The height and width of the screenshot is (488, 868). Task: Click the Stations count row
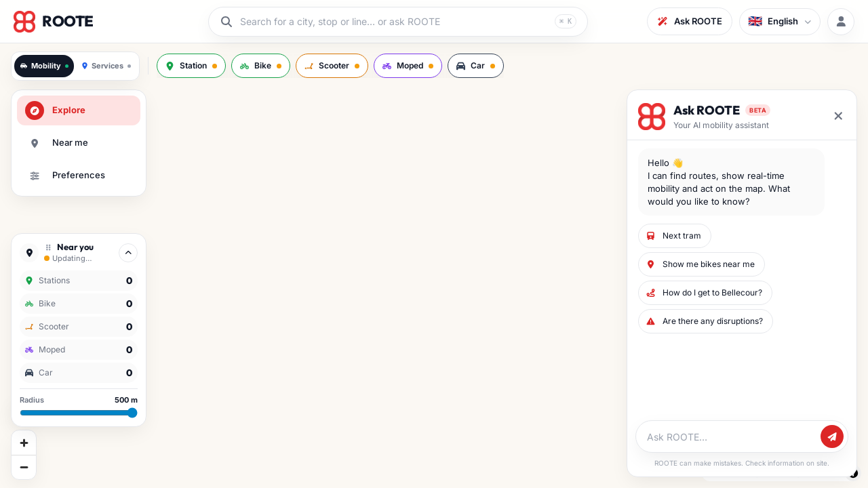pos(79,281)
